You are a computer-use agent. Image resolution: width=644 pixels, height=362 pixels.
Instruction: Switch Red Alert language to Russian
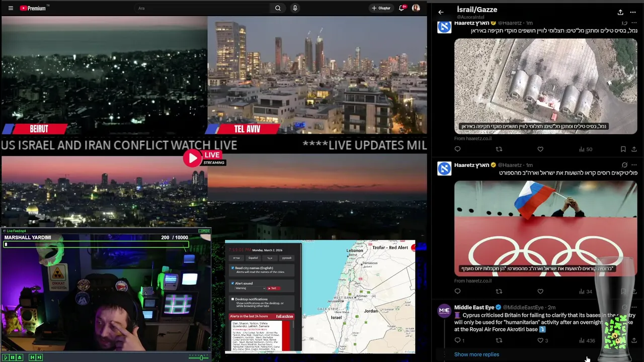287,258
